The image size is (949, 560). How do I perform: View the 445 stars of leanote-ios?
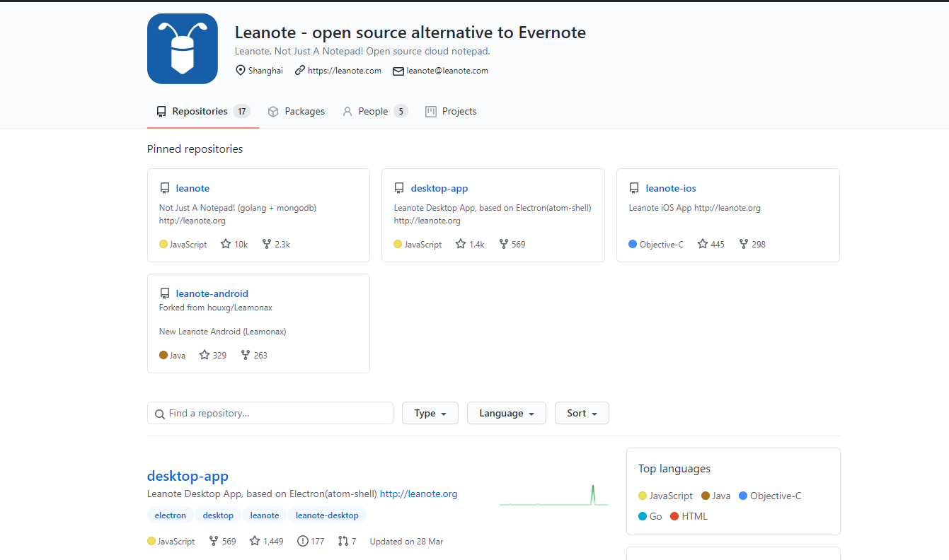711,244
